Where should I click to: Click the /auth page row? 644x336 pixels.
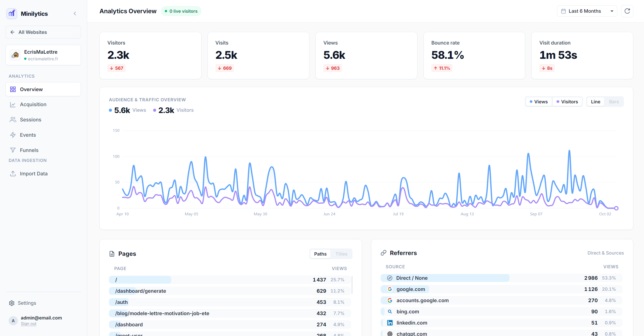[x=230, y=302]
